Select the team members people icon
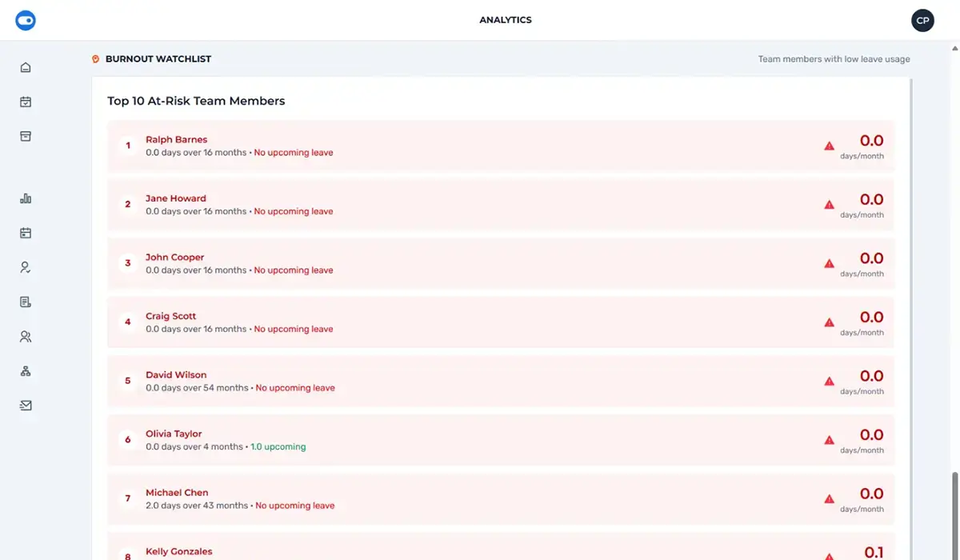The image size is (960, 560). (25, 336)
